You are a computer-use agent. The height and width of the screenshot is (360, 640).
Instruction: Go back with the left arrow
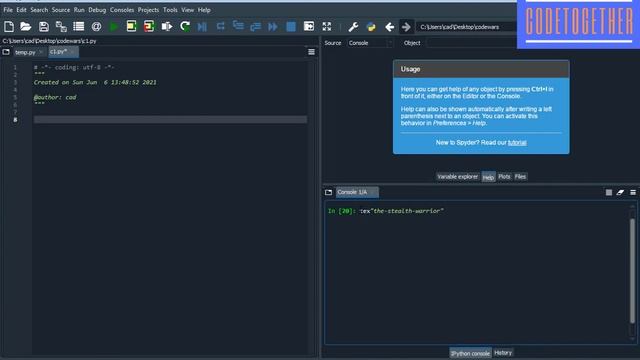coord(389,27)
